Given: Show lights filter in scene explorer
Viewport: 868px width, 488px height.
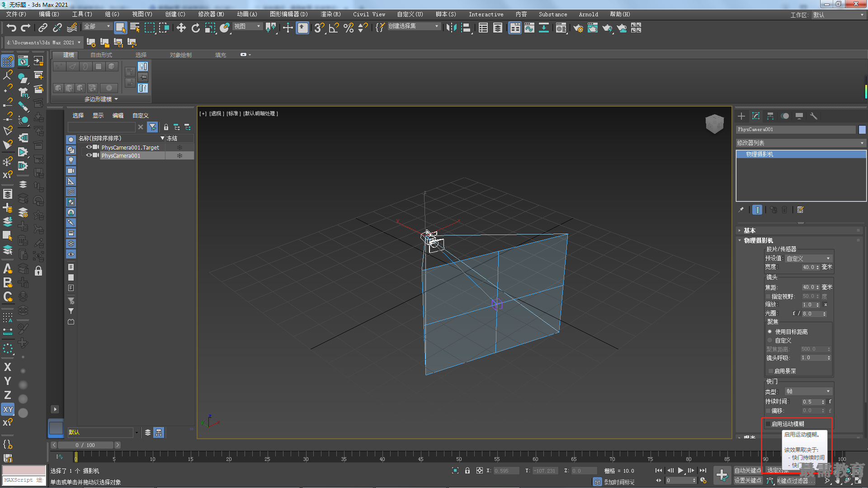Looking at the screenshot, I should click(x=71, y=160).
